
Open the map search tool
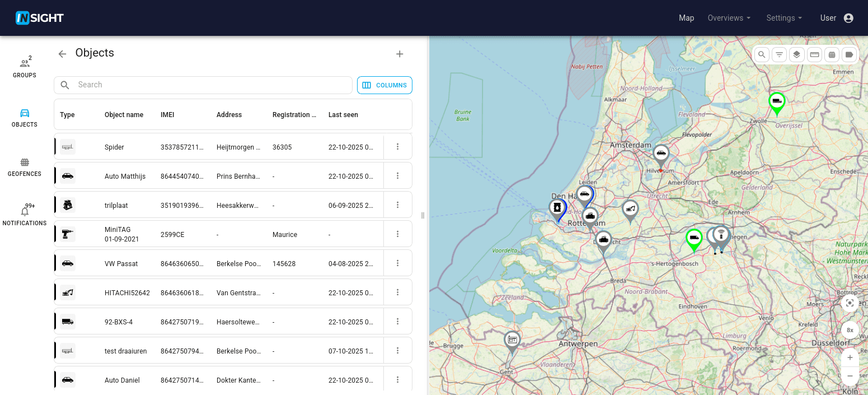(x=762, y=54)
